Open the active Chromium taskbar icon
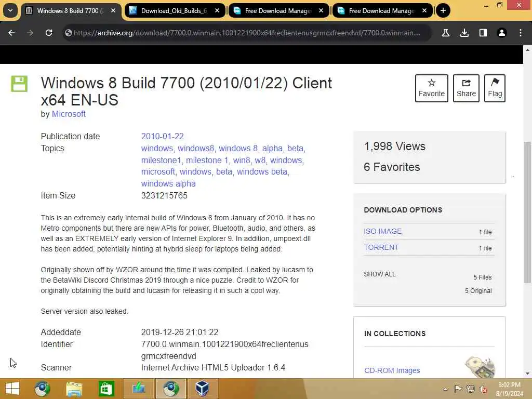532x399 pixels. 170,389
